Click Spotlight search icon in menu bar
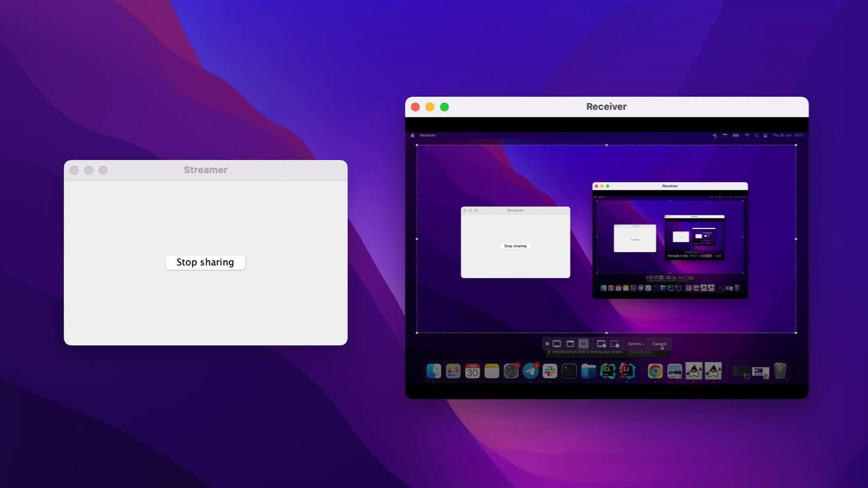The width and height of the screenshot is (868, 488). tap(756, 136)
